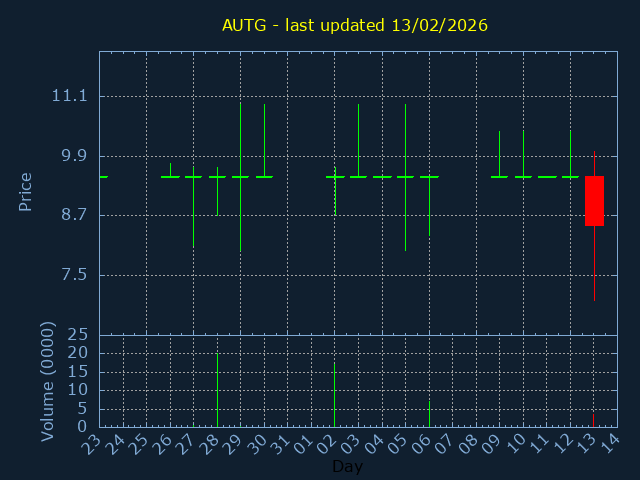Select the 11.1 price axis label
Screen dimensions: 640x480
coord(70,96)
